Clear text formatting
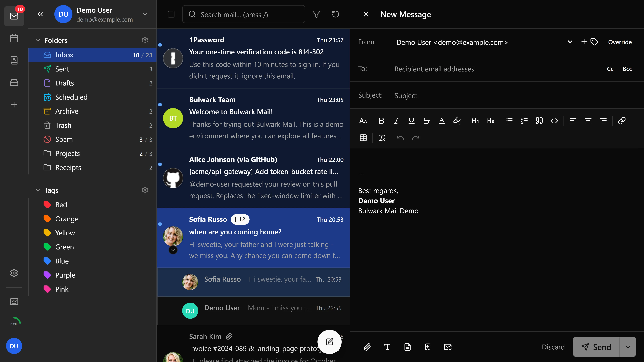Screen dimensions: 644x362 [382, 138]
